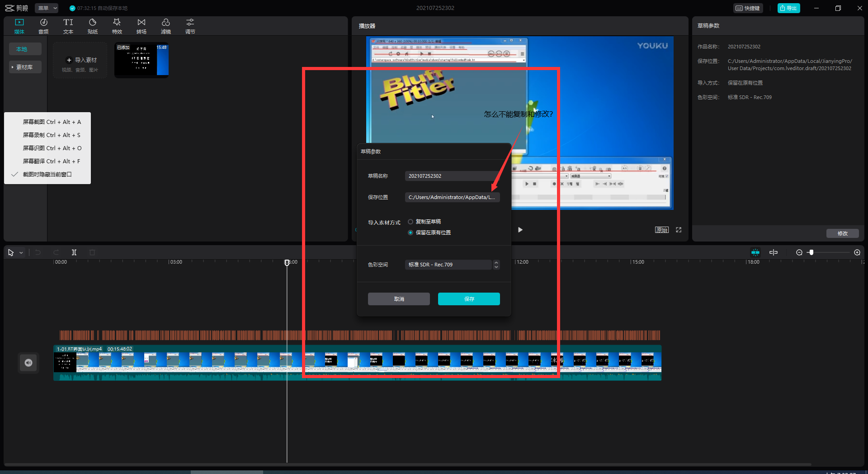The image size is (868, 474).
Task: Open the 媒体 media tab
Action: [x=19, y=26]
